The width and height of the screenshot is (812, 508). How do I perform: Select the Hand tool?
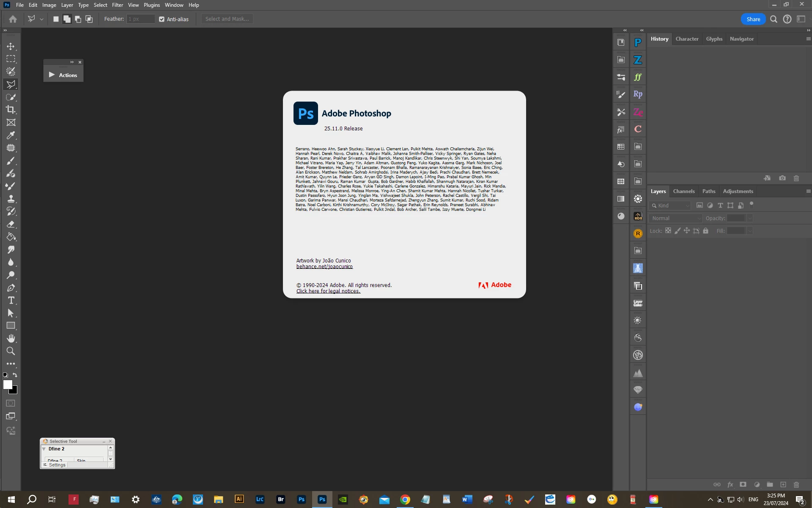[11, 338]
